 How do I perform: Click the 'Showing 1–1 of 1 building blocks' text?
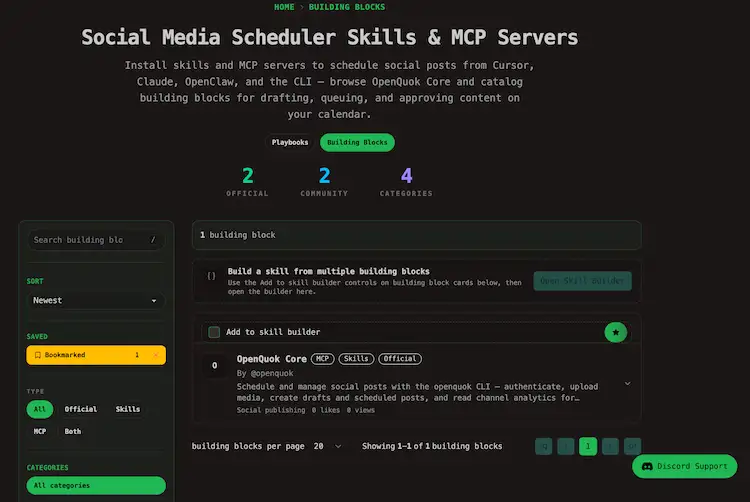pos(432,446)
